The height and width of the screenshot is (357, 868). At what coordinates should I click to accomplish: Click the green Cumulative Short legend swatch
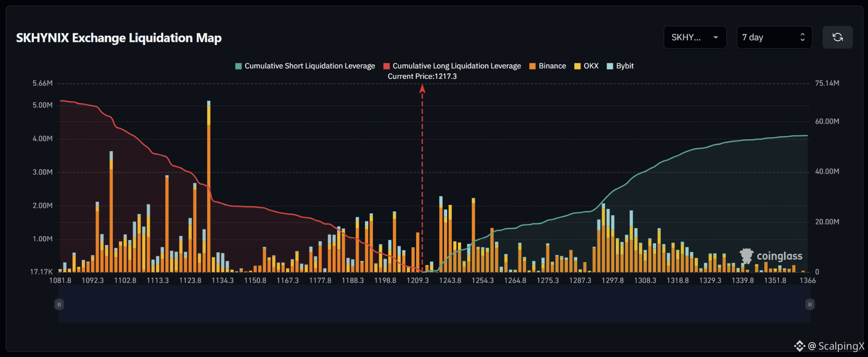click(238, 66)
